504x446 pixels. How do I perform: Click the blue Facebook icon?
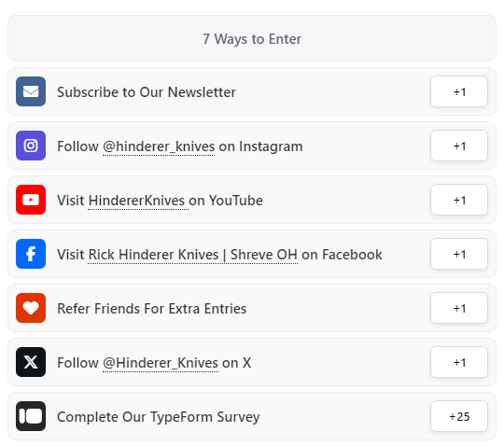click(x=31, y=254)
